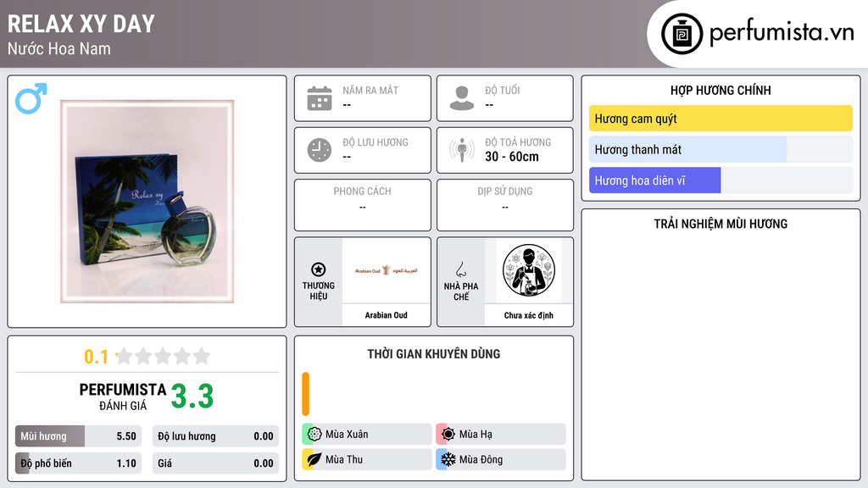868x488 pixels.
Task: Click the first rating star
Action: [x=125, y=356]
